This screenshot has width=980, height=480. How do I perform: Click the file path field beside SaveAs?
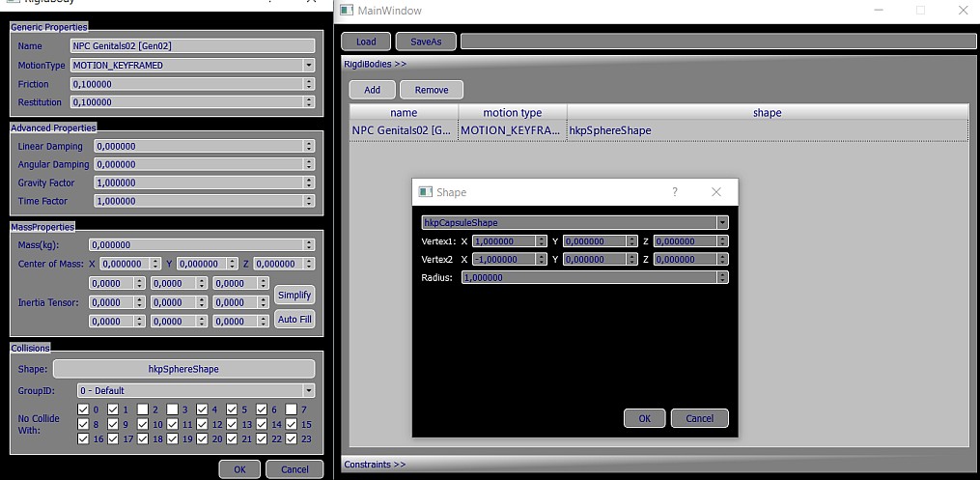click(x=717, y=42)
